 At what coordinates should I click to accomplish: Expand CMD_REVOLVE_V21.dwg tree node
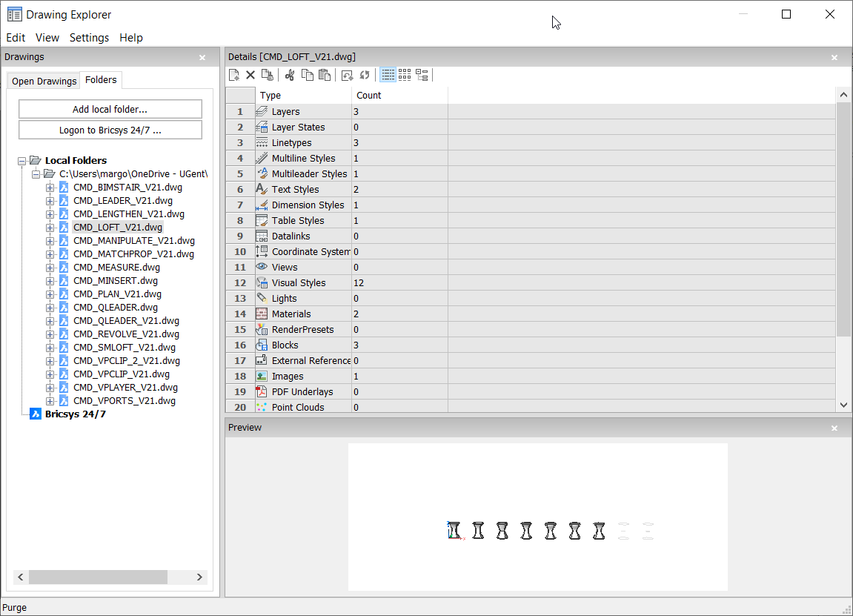point(50,334)
